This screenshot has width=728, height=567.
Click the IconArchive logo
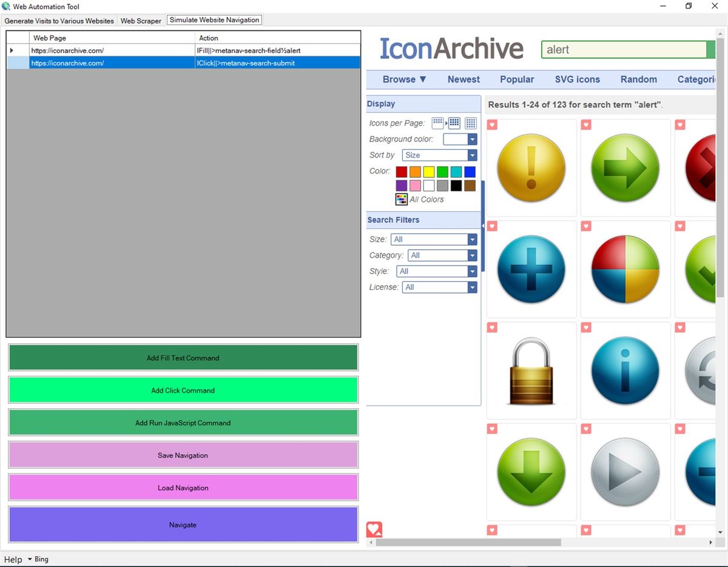451,49
